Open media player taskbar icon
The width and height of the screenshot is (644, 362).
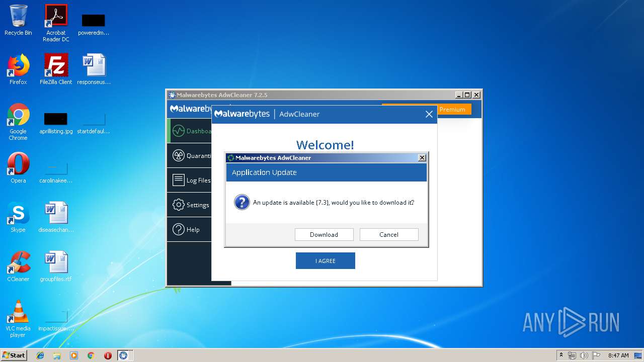pos(74,355)
